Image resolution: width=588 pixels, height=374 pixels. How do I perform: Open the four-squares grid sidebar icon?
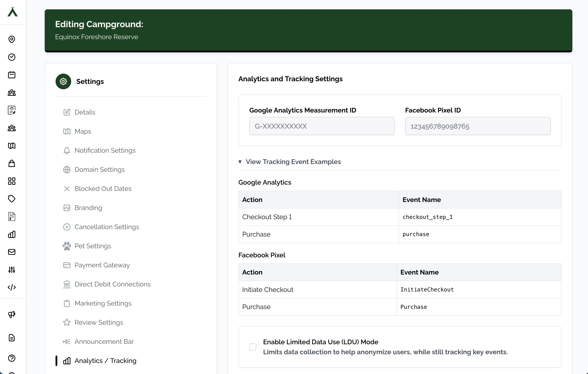[x=12, y=181]
